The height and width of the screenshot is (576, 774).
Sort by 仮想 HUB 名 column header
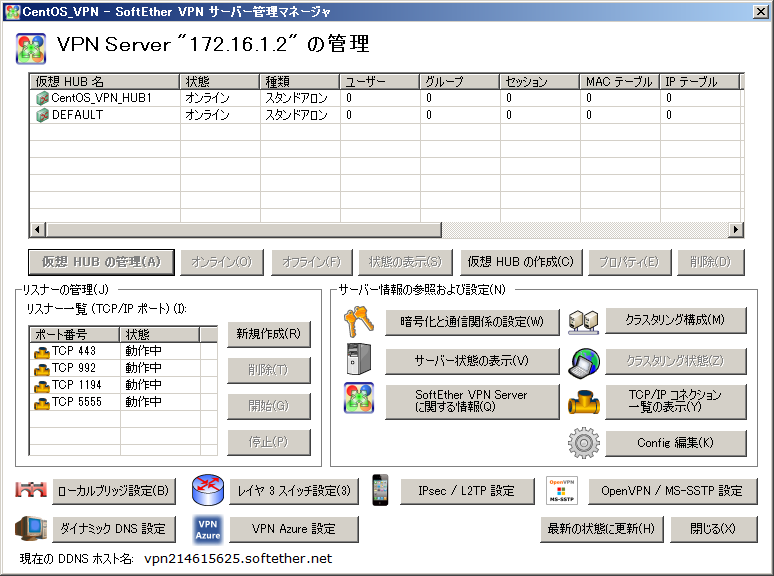click(104, 81)
